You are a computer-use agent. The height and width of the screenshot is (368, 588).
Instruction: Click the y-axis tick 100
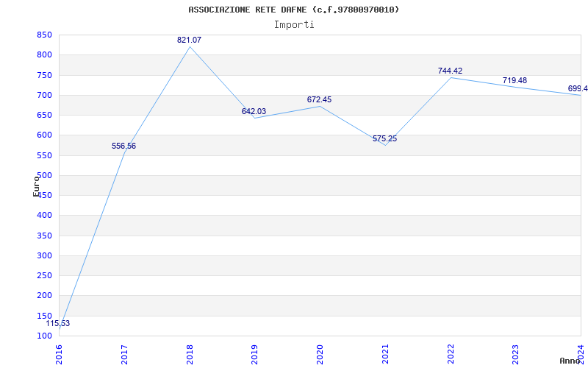pyautogui.click(x=44, y=336)
